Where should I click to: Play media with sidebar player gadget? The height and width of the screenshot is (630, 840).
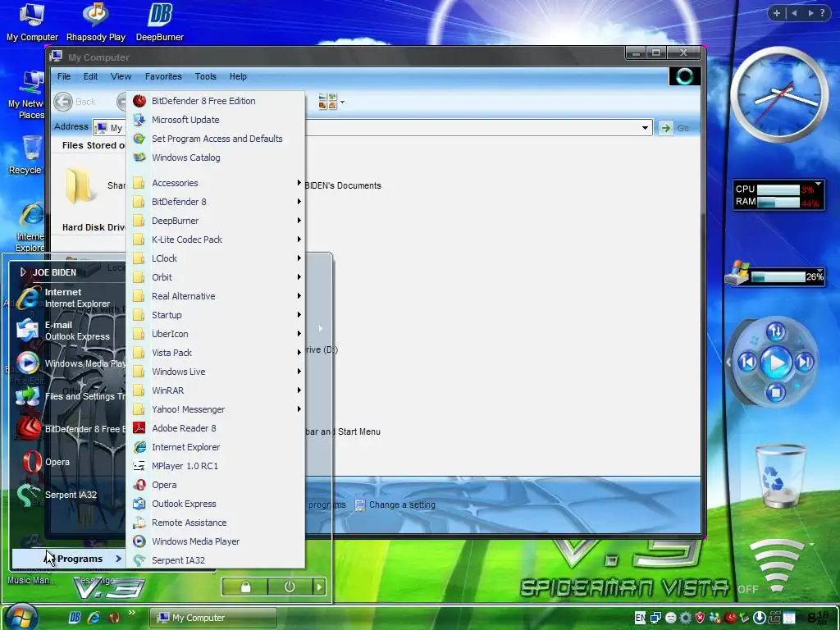click(x=776, y=362)
